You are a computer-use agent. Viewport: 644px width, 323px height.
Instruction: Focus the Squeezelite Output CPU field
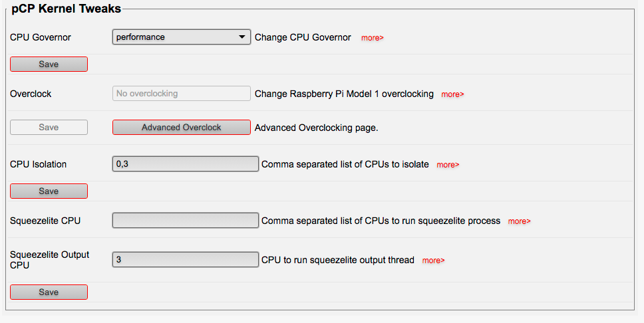(x=185, y=259)
